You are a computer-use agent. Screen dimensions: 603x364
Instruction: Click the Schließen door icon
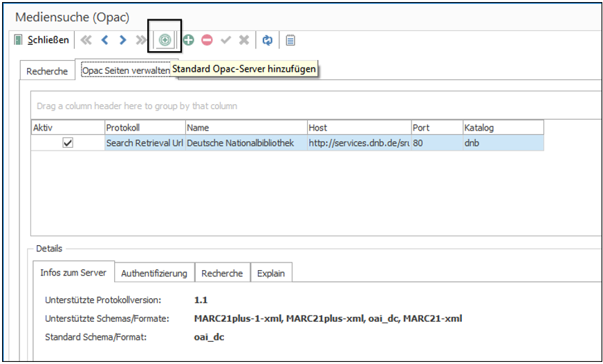[18, 40]
